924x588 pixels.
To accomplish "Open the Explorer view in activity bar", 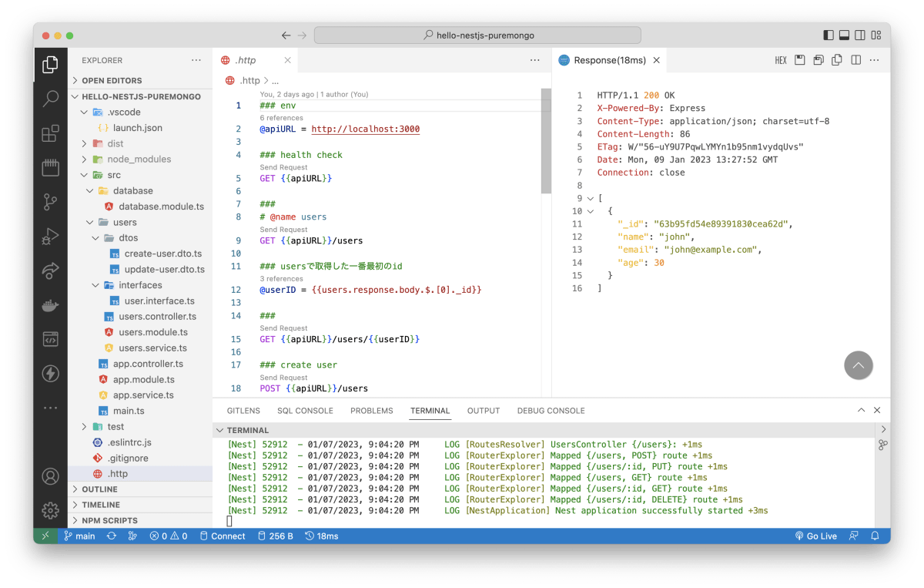I will point(50,64).
